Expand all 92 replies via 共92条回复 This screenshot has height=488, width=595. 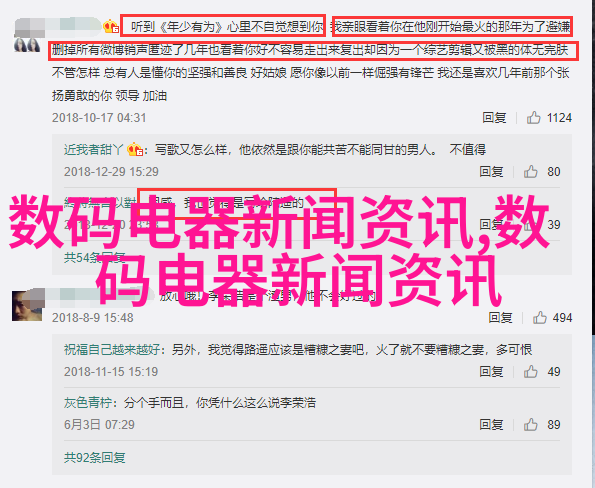point(94,458)
